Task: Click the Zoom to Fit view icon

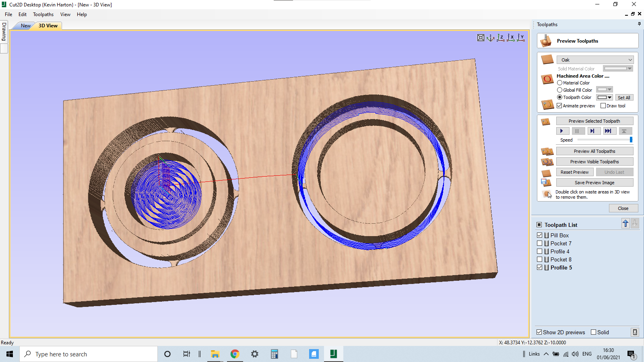Action: (481, 37)
